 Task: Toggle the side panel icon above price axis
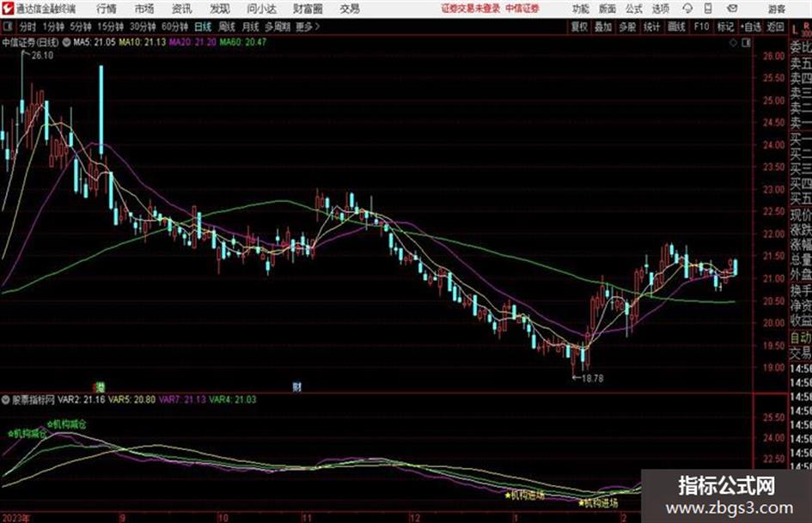[746, 43]
